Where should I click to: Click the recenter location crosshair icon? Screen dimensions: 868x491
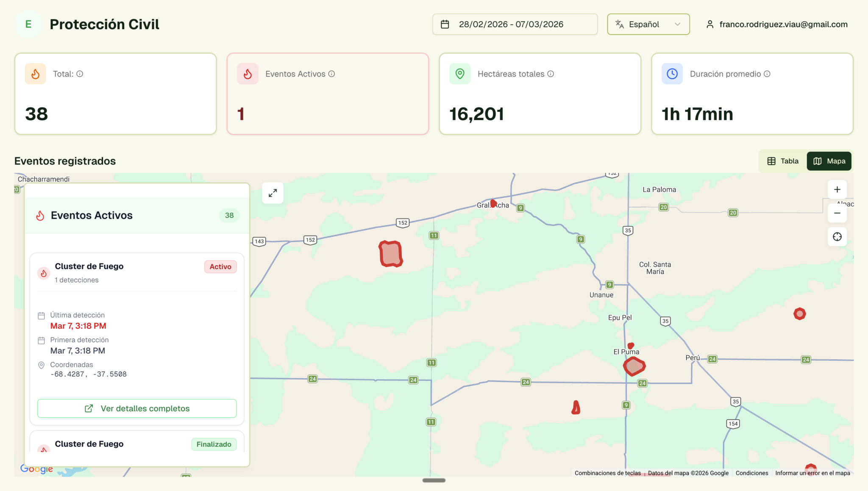[x=837, y=237]
